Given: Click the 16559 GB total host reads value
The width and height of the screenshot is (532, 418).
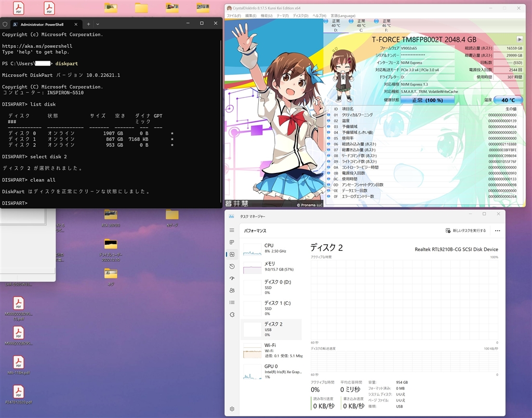Looking at the screenshot, I should [x=508, y=48].
